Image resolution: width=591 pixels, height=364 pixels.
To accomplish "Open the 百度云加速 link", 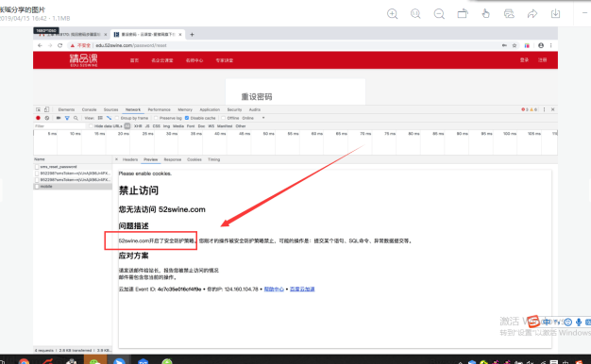I will (x=302, y=290).
